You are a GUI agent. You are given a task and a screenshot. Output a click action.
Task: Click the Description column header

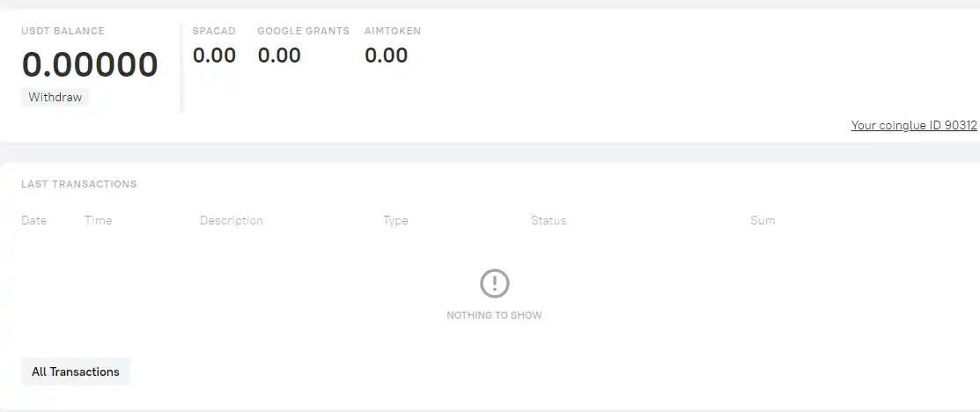point(232,221)
